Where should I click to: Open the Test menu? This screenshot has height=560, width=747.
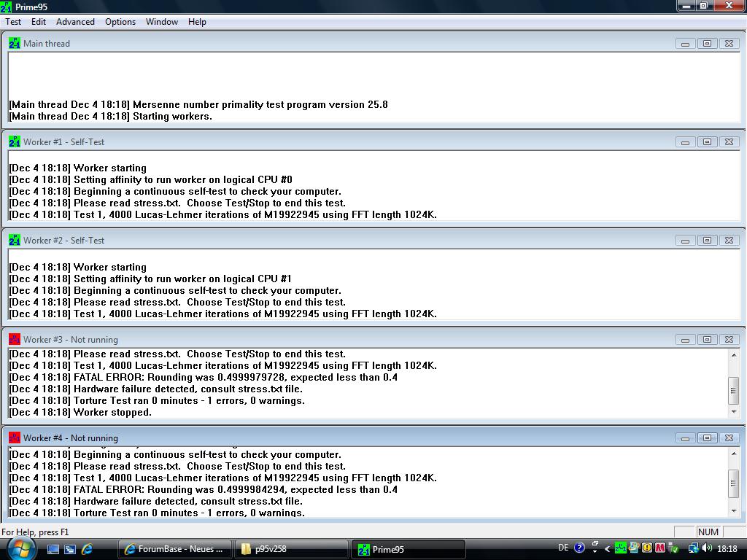pos(13,22)
